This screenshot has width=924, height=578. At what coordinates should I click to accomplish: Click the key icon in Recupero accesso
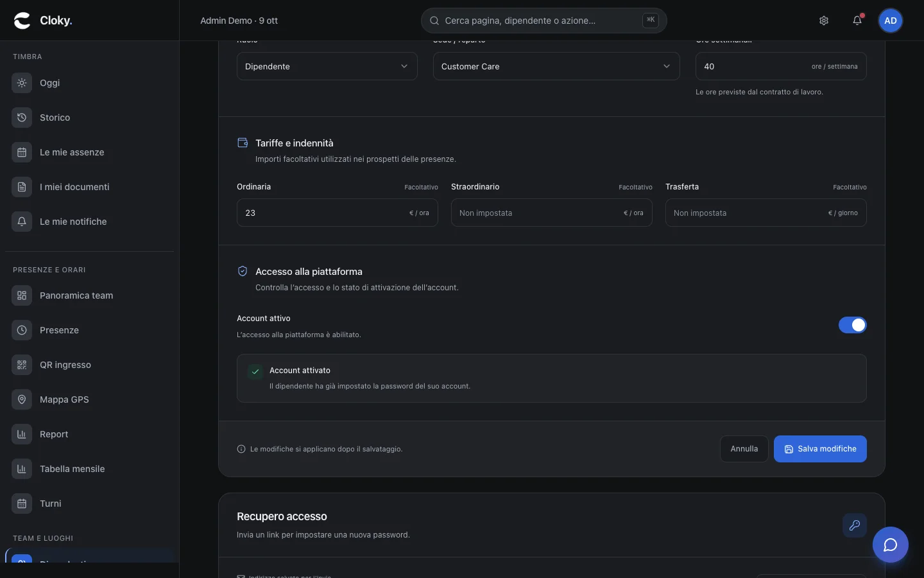pos(855,525)
